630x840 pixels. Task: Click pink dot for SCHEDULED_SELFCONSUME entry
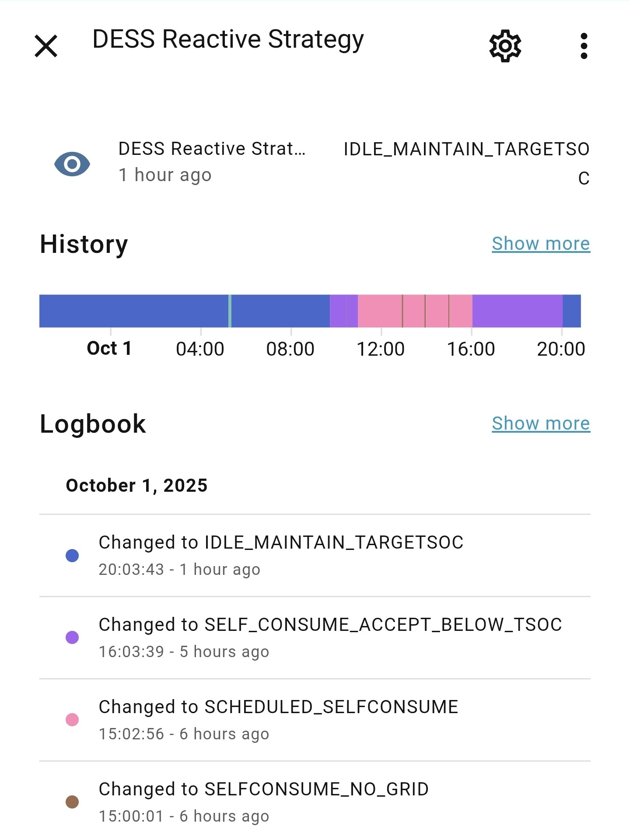coord(72,720)
